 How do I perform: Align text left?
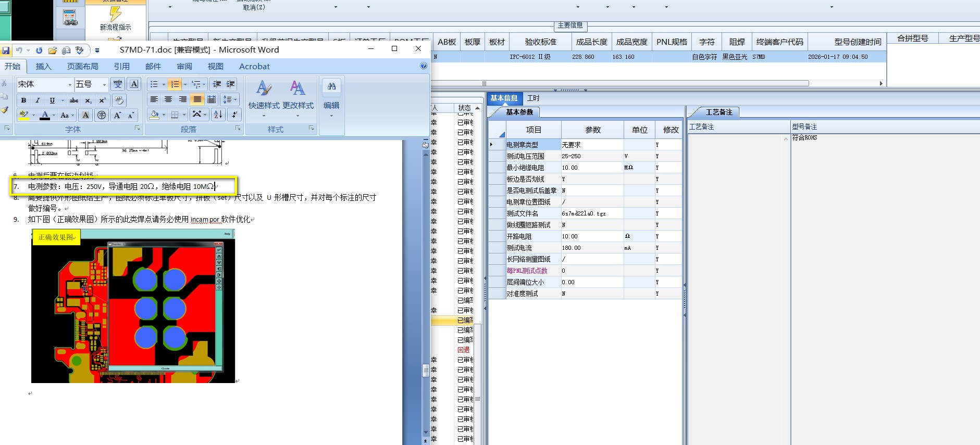(154, 99)
